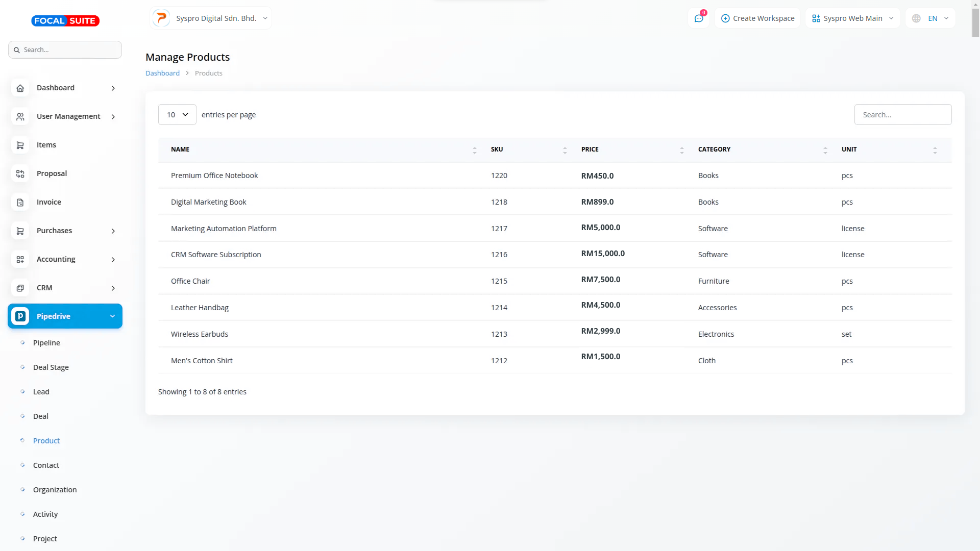Click the Create Workspace button
Screen dimensions: 980x551
(x=757, y=18)
